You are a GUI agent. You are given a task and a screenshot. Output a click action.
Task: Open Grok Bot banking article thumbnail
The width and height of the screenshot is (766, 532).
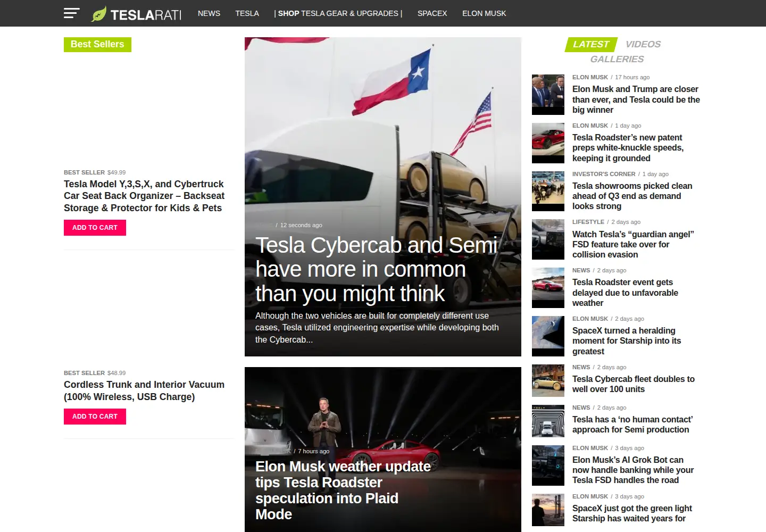548,465
